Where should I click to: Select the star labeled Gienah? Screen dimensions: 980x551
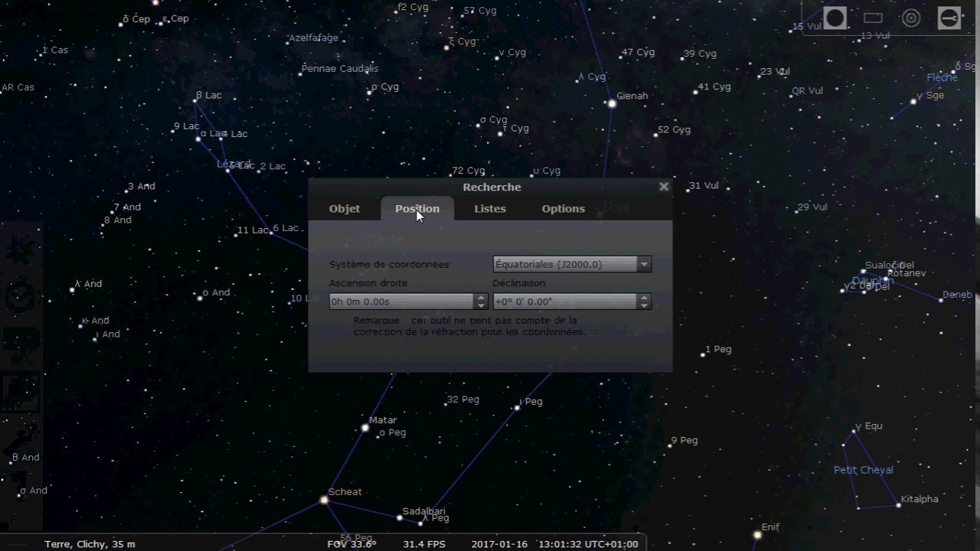pyautogui.click(x=612, y=103)
